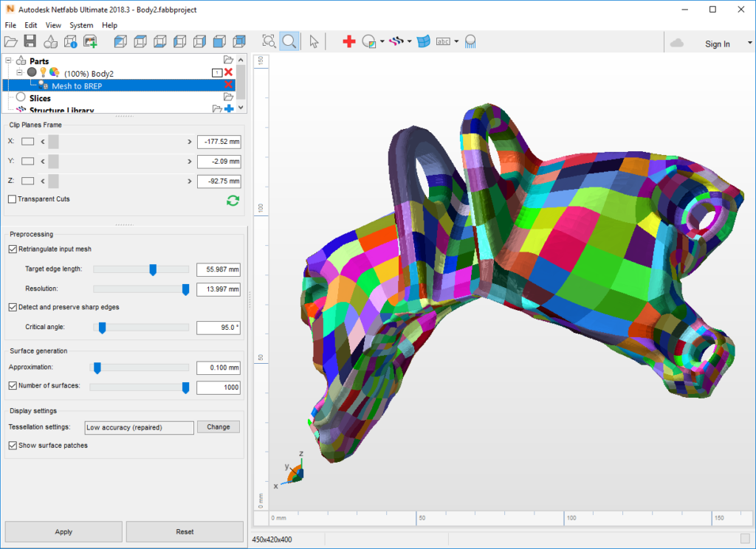Viewport: 756px width, 549px height.
Task: Click the Save project floppy disk icon
Action: tap(30, 42)
